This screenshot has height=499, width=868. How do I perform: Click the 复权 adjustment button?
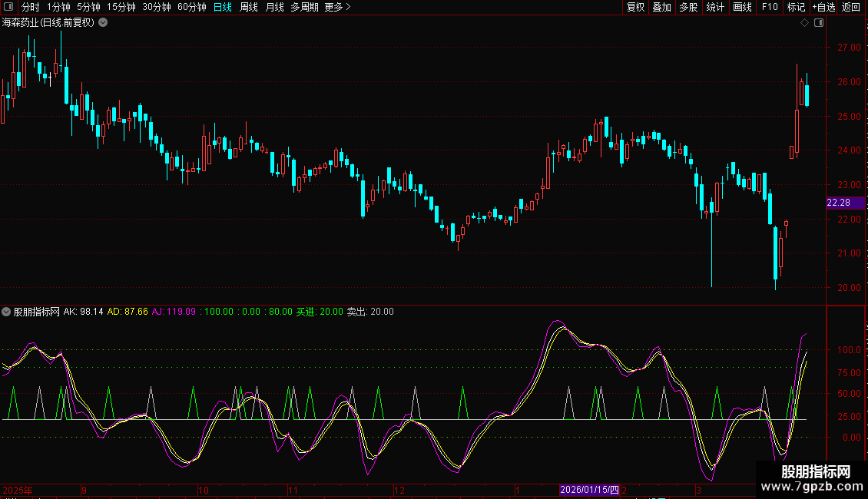click(636, 7)
